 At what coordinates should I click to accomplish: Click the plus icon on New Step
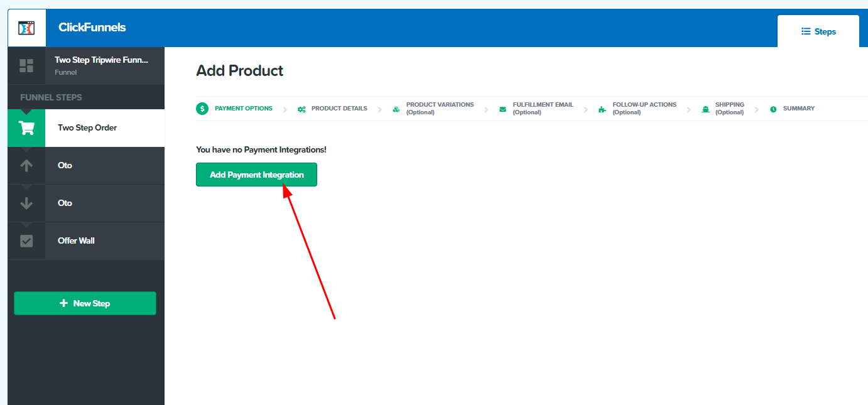tap(63, 303)
